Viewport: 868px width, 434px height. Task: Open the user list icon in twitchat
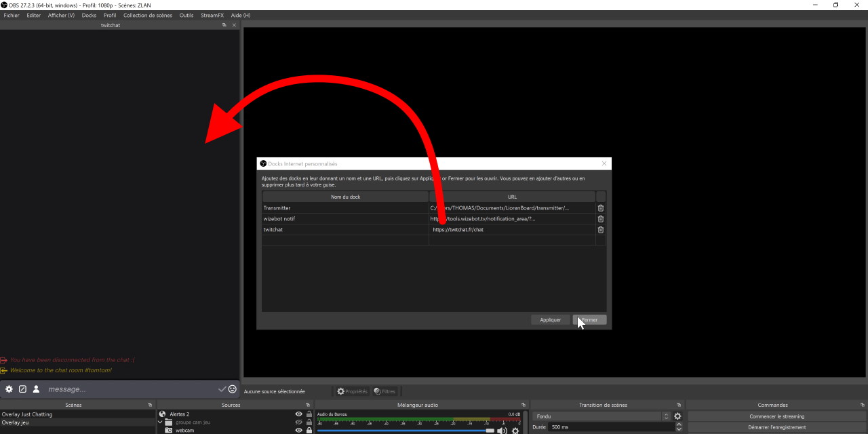coord(36,389)
